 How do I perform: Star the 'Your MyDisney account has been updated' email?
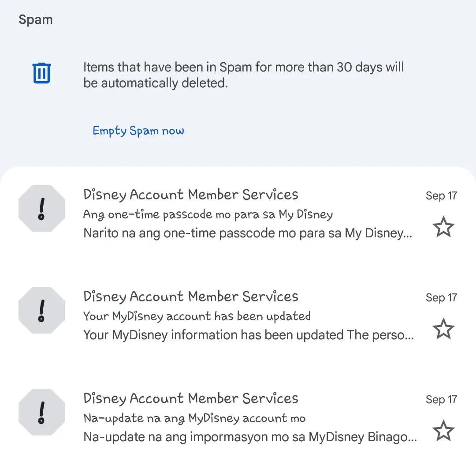click(443, 329)
